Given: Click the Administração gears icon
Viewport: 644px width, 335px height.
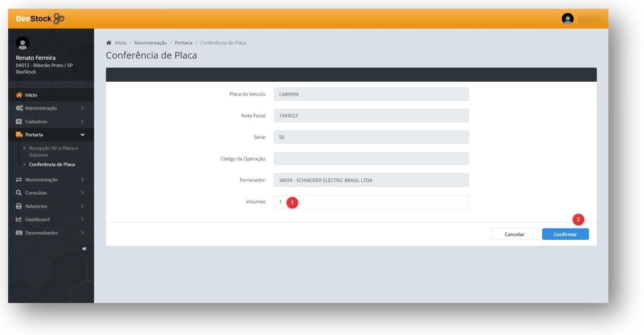Looking at the screenshot, I should pos(19,108).
